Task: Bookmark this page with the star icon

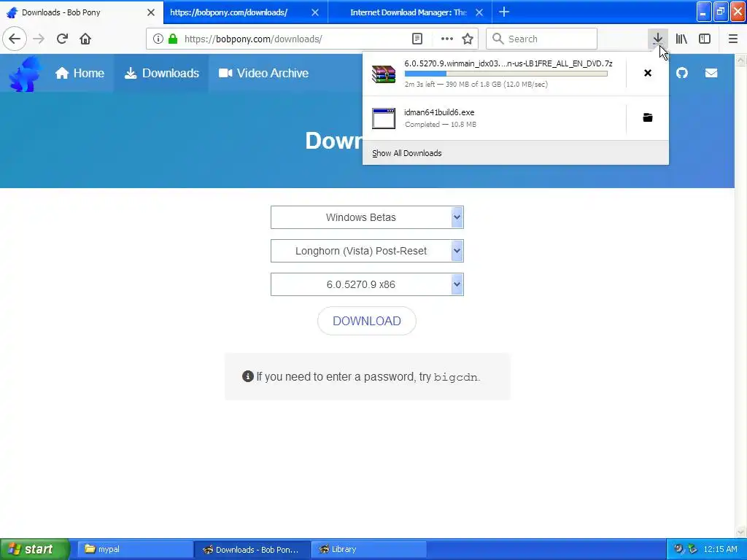Action: 468,39
